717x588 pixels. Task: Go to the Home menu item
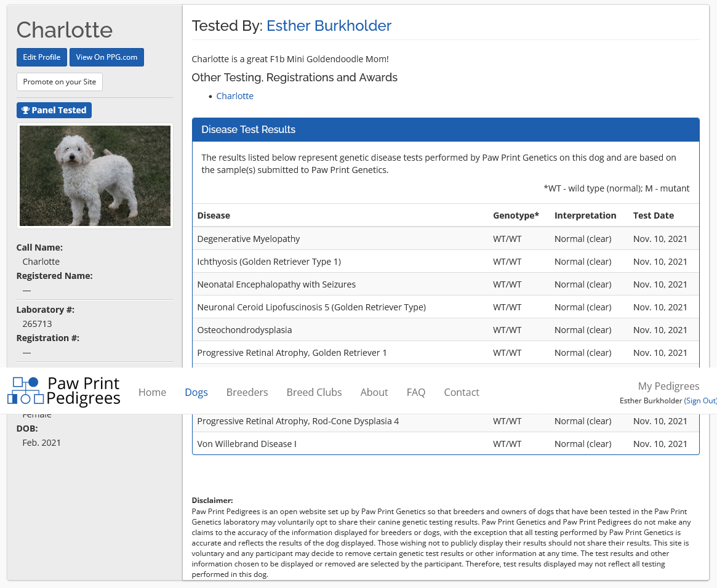click(x=152, y=392)
